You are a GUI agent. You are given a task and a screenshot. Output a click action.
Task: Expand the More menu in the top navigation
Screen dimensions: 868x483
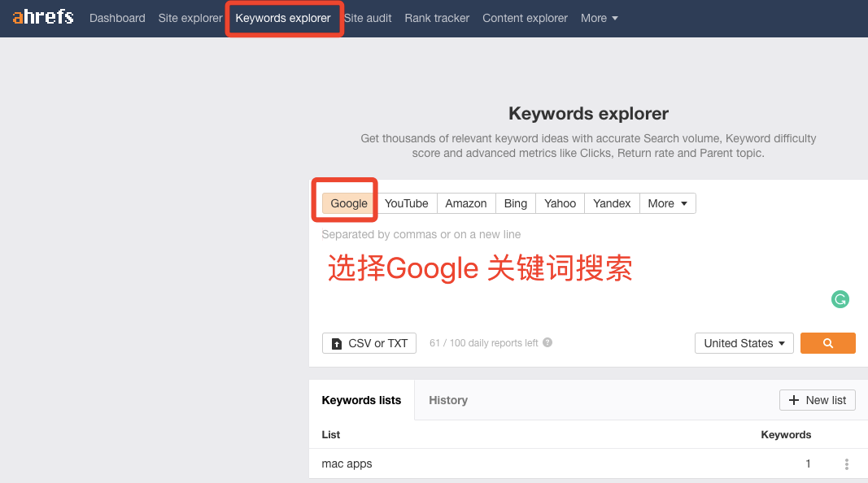click(599, 18)
